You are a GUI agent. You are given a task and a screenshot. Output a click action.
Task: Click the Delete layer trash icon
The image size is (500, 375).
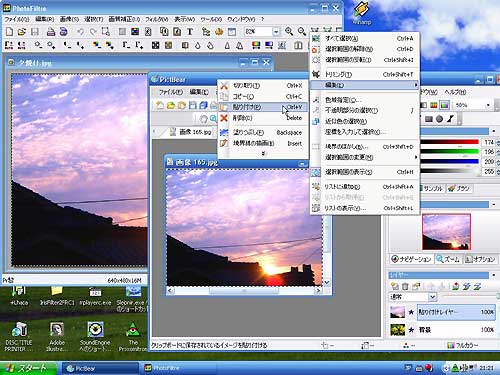point(405,286)
